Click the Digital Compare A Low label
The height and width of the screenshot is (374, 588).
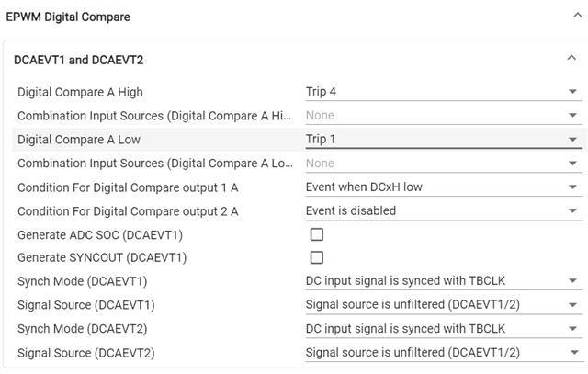[x=79, y=140]
